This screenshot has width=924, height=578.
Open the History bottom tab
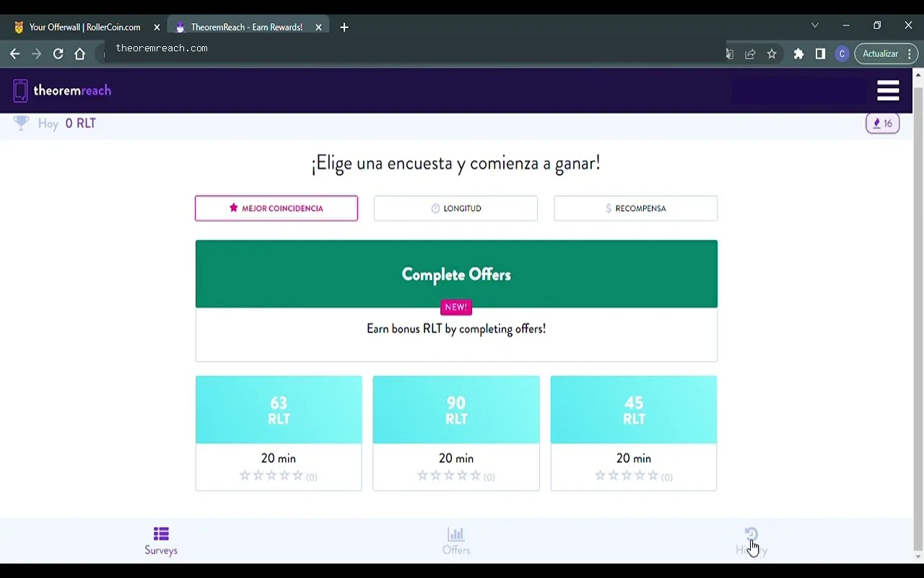(751, 541)
